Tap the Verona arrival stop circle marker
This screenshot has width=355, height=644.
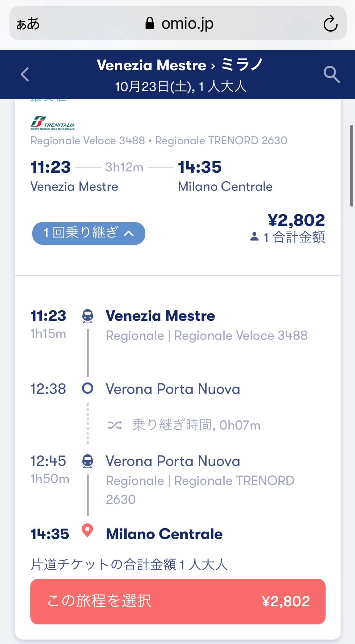click(88, 388)
